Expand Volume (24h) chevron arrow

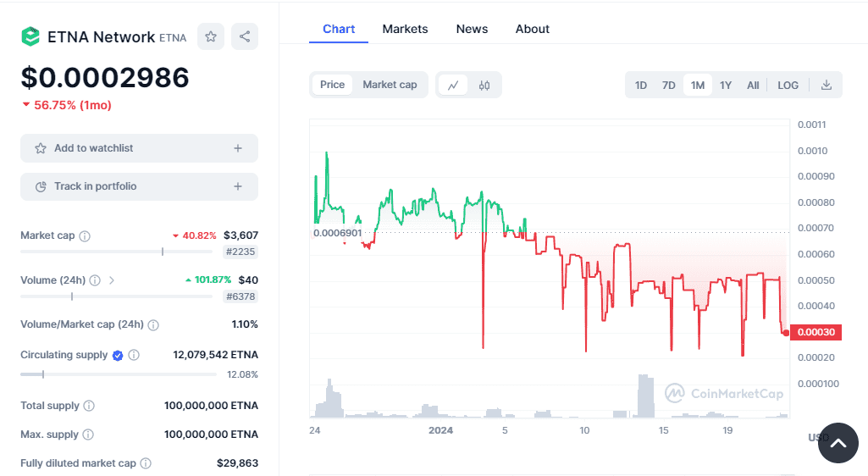pos(112,280)
